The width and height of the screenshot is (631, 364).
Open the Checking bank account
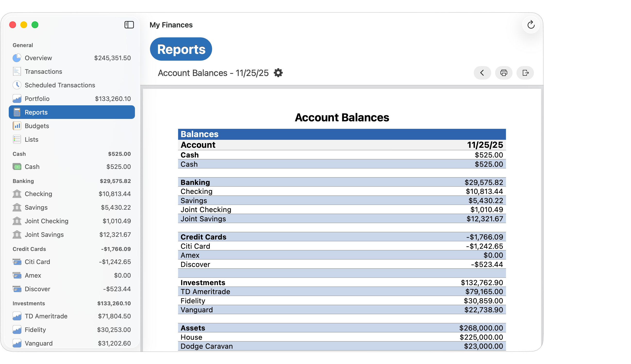(38, 194)
